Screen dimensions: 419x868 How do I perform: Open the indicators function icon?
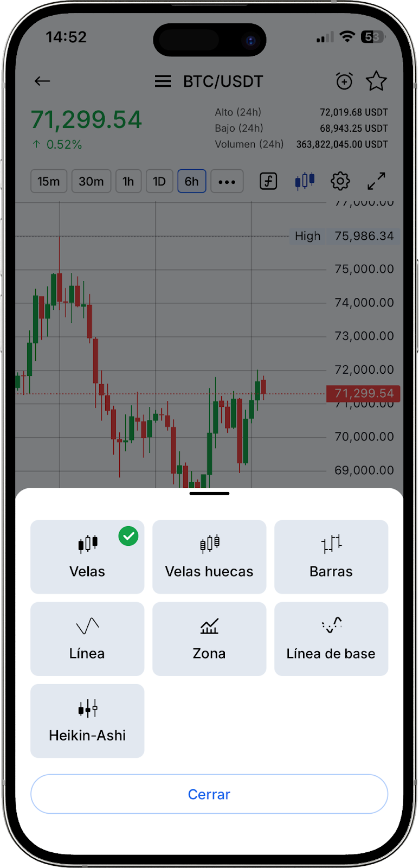[x=268, y=181]
